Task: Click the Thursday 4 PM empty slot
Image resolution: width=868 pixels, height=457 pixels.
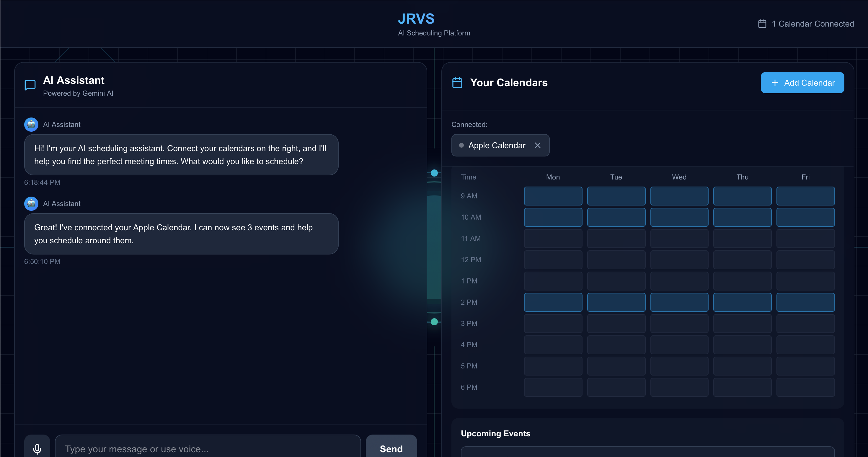Action: (742, 345)
